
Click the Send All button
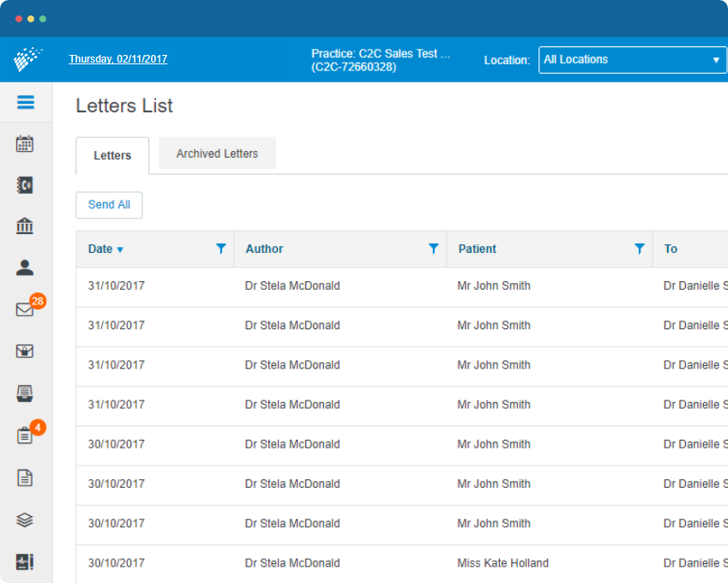tap(109, 205)
